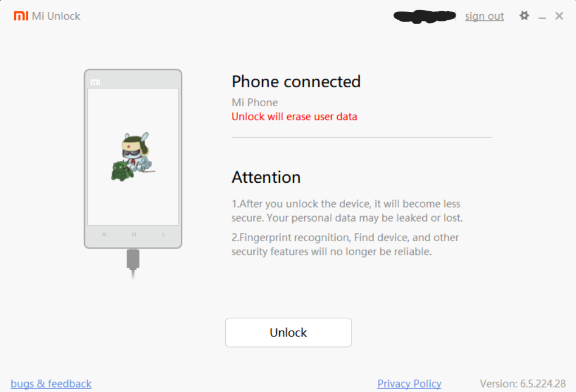This screenshot has height=392, width=576.
Task: Open the settings gear icon
Action: coord(524,16)
